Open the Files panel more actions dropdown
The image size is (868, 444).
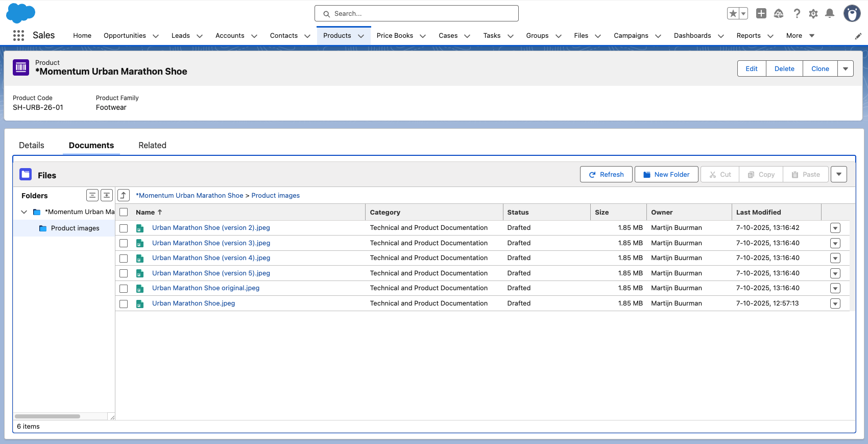pyautogui.click(x=839, y=174)
